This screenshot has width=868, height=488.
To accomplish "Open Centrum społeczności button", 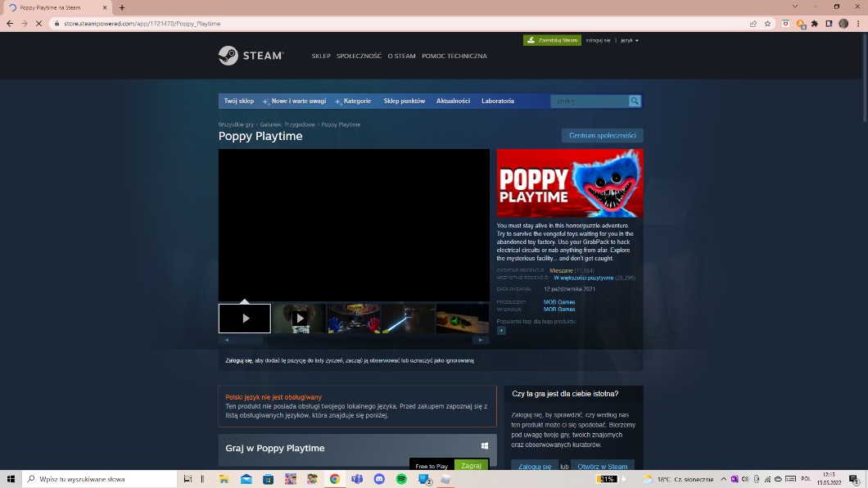I will (602, 136).
